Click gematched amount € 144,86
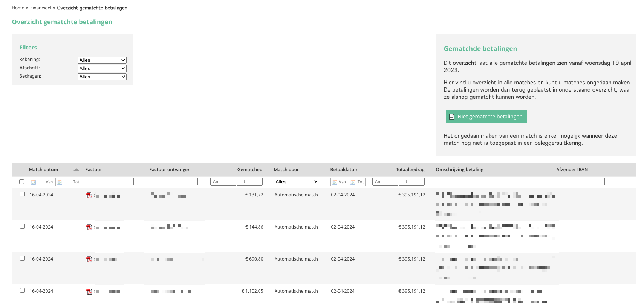644x307 pixels. coord(254,227)
